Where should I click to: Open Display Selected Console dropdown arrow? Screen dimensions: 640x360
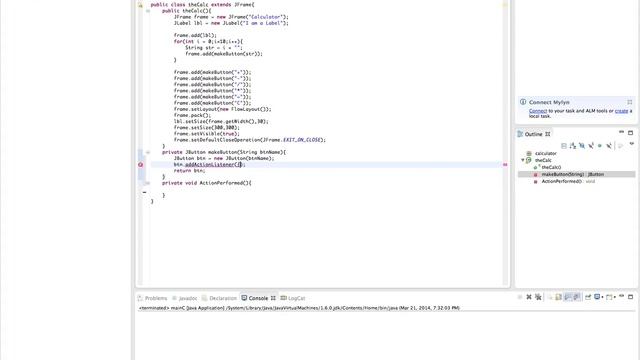(x=602, y=298)
